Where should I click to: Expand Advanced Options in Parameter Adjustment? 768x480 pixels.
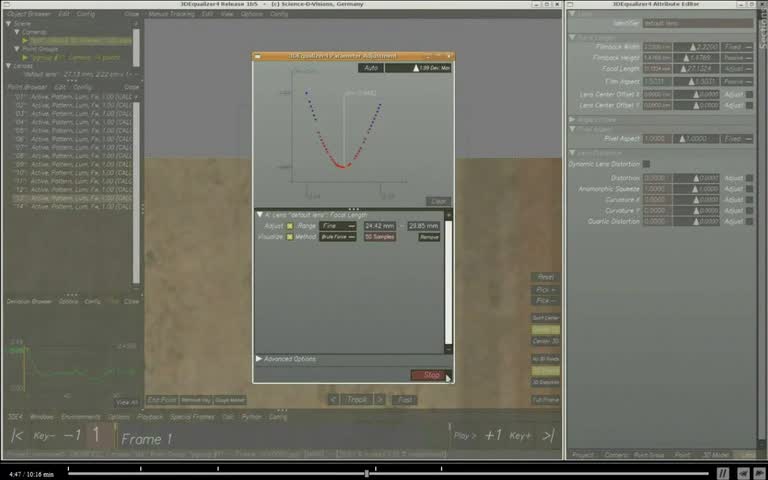(259, 359)
